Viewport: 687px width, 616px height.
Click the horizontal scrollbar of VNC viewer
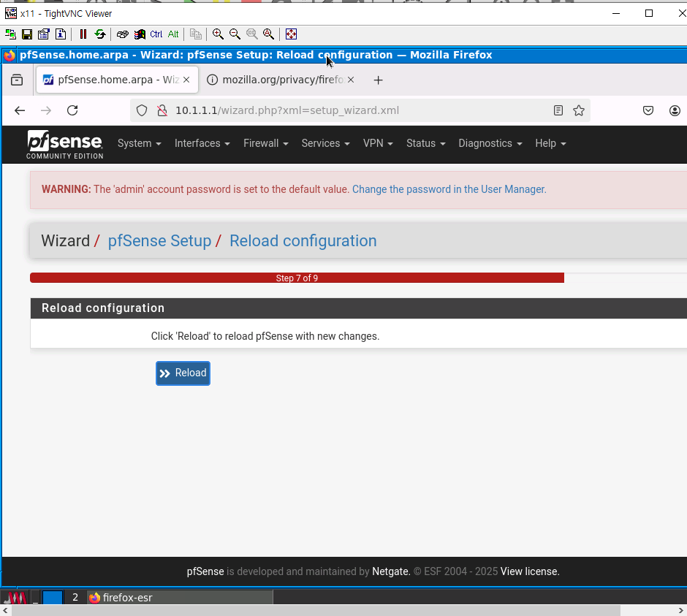point(316,611)
